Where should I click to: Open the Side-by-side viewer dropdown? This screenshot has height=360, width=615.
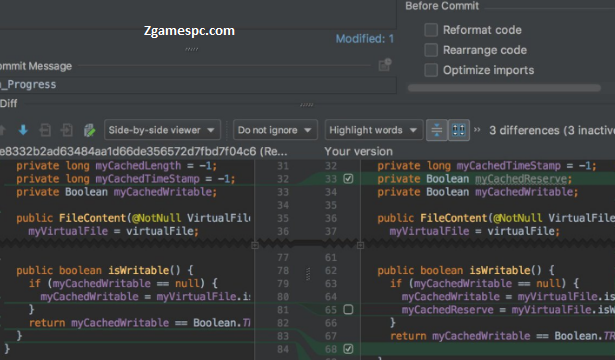pos(162,130)
